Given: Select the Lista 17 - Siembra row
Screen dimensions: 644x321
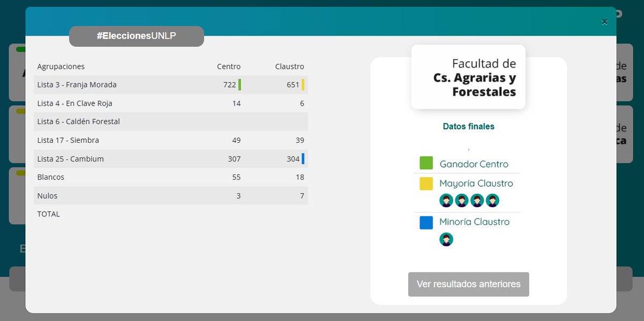Looking at the screenshot, I should coord(171,140).
